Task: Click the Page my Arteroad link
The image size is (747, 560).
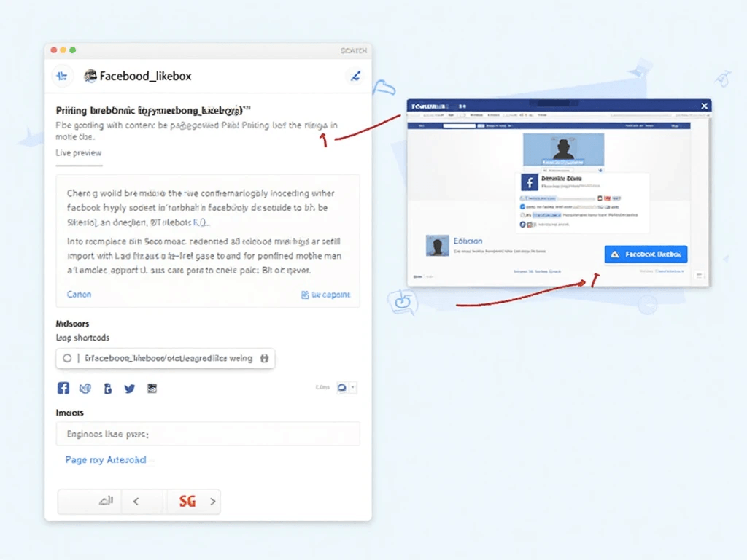Action: pos(106,460)
